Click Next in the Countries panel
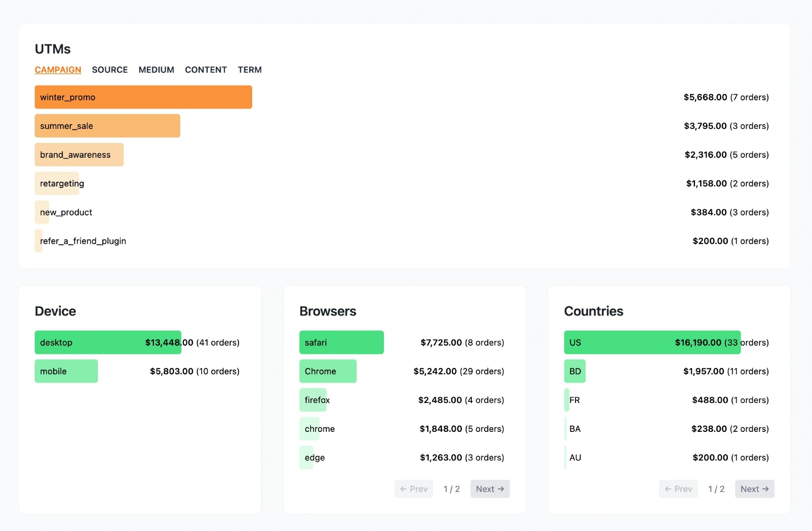 (x=754, y=489)
